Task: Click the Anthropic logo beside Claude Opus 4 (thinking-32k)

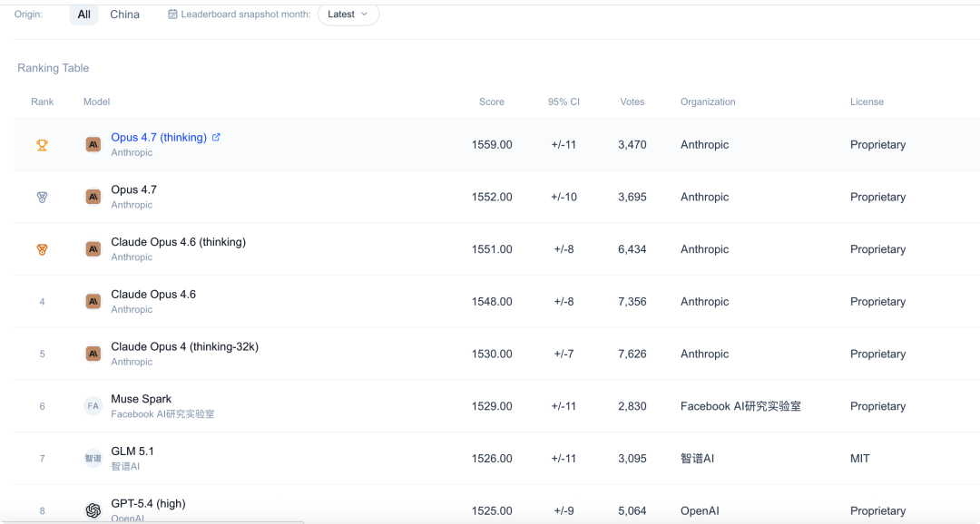Action: (93, 354)
